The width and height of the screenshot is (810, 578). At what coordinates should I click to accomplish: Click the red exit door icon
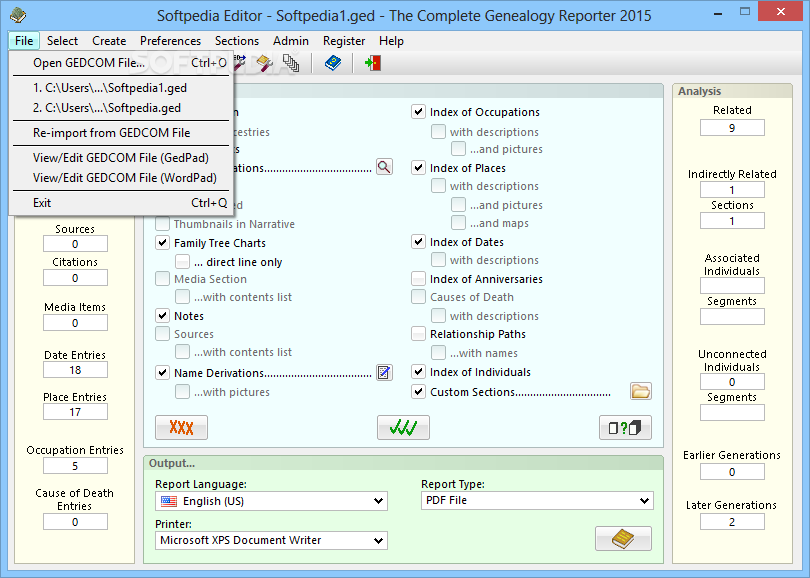point(373,64)
